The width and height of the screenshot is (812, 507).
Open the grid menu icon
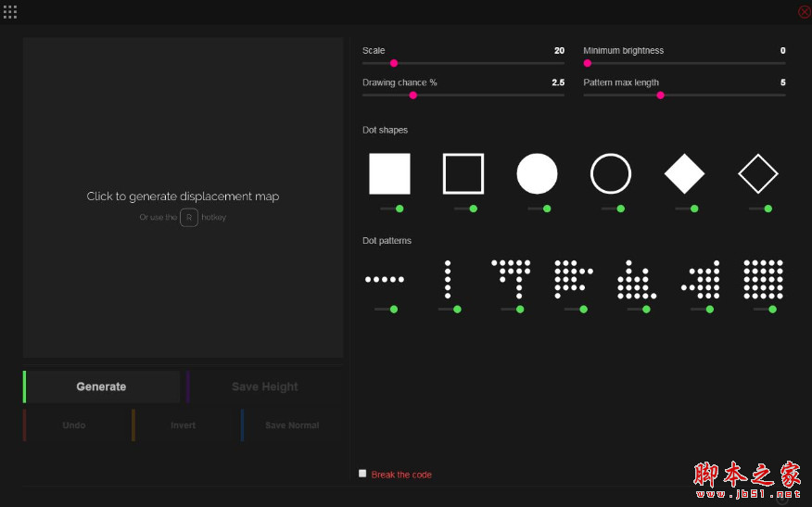(x=10, y=12)
